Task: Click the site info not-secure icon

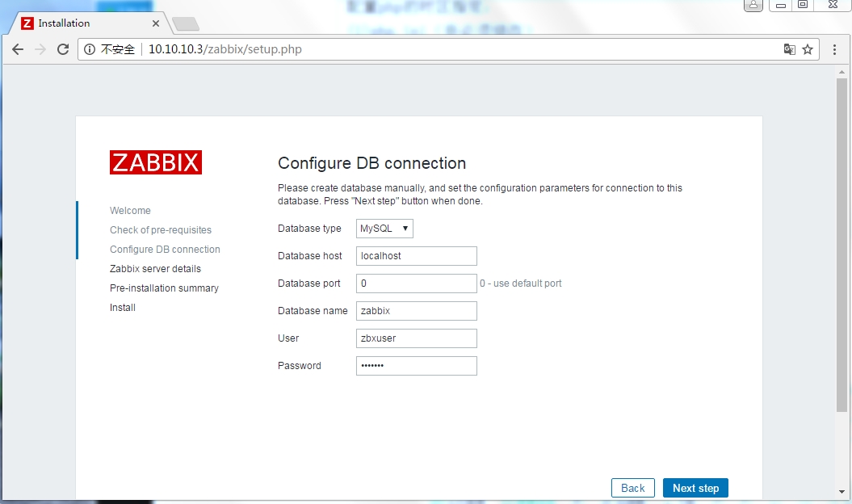Action: tap(90, 49)
